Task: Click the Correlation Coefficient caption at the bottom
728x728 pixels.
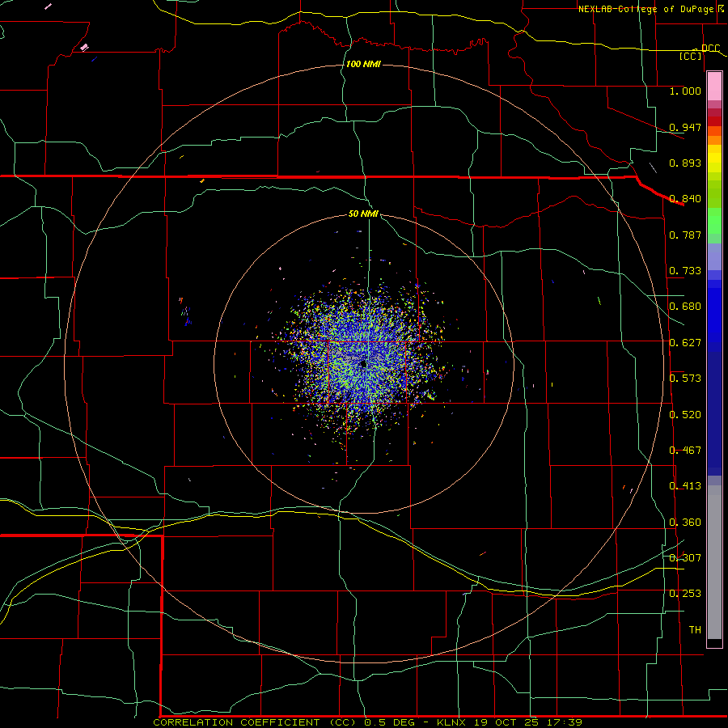Action: (x=367, y=722)
